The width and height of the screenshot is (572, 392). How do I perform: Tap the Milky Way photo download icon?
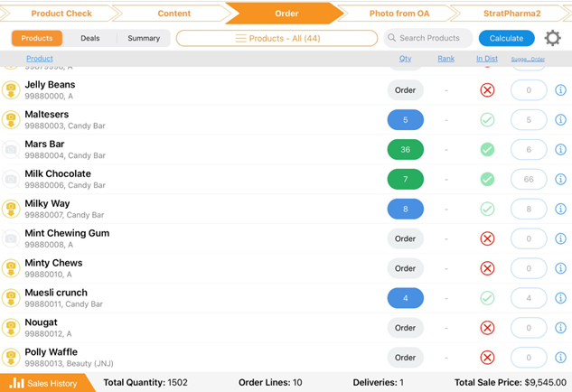[x=11, y=209]
